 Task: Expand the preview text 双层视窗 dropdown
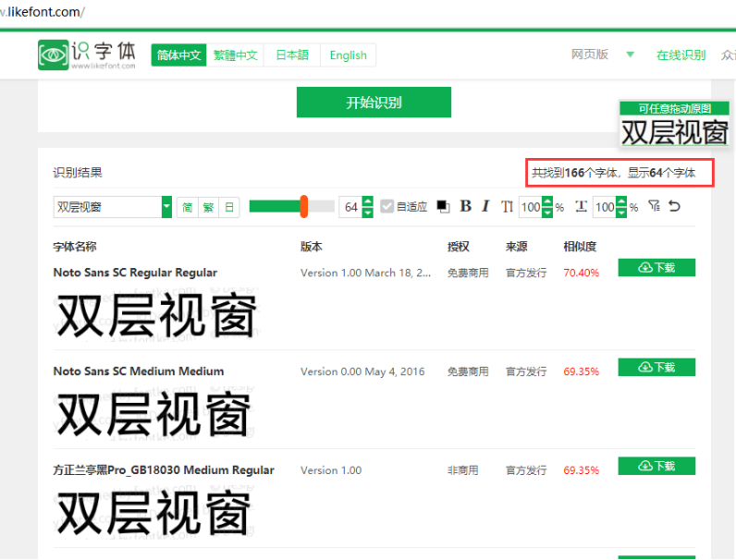[166, 207]
